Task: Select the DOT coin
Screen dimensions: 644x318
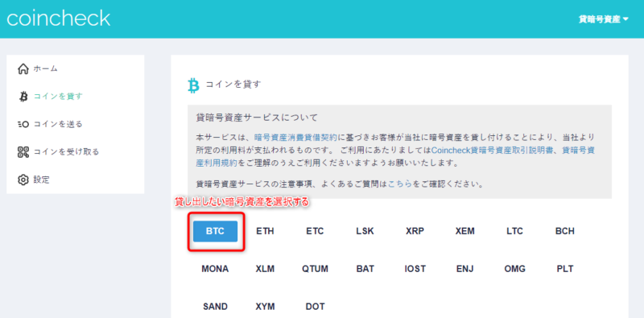Action: point(315,307)
